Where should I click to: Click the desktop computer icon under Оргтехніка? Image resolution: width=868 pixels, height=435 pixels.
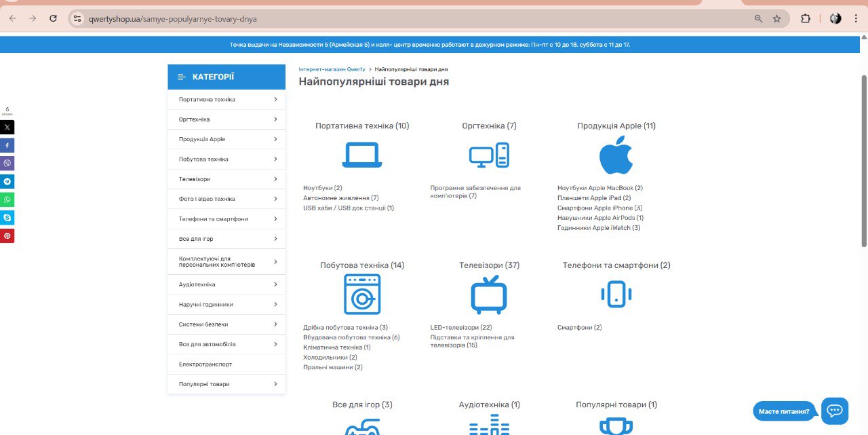coord(489,155)
